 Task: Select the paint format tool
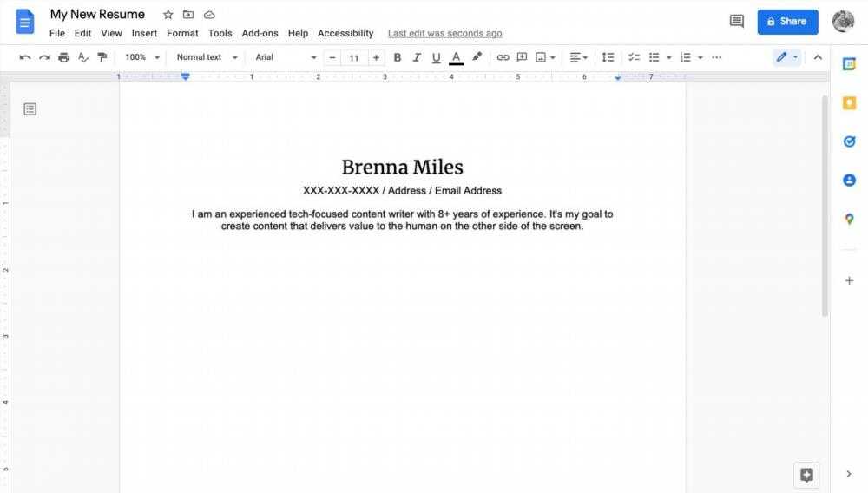[102, 57]
